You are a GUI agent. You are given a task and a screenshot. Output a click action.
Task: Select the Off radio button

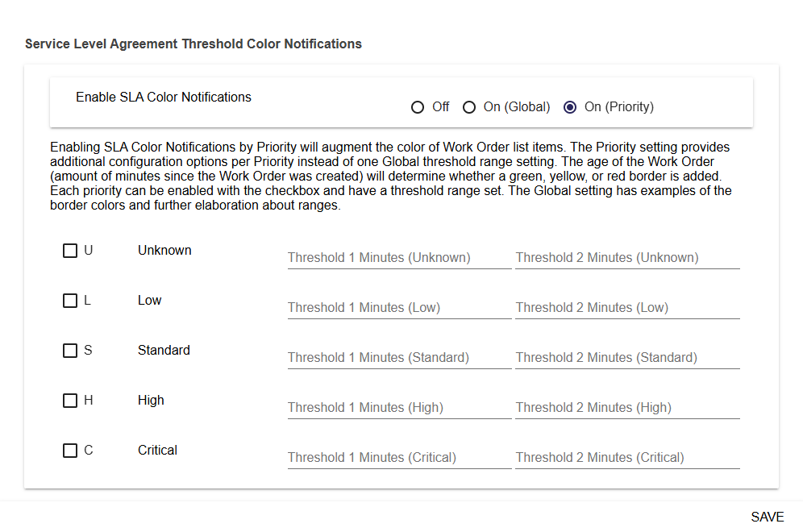pos(418,106)
